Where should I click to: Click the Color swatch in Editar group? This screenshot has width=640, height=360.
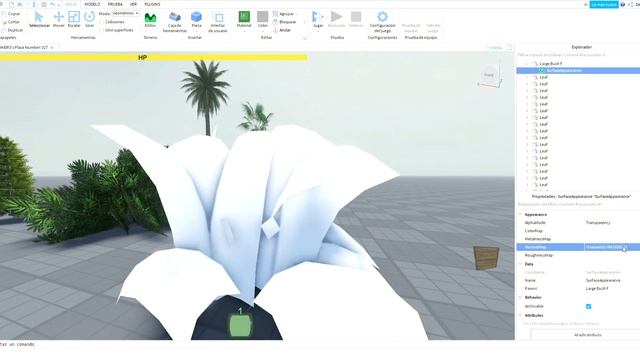(x=262, y=17)
